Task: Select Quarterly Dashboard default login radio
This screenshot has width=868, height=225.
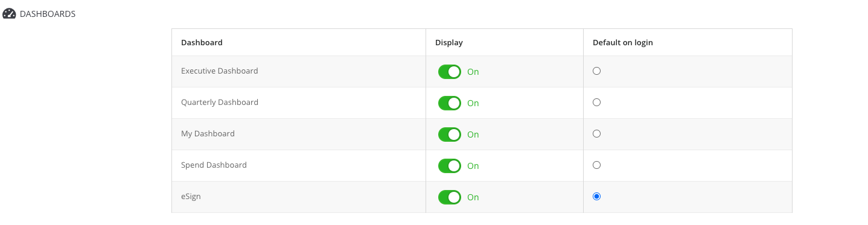Action: pos(596,102)
